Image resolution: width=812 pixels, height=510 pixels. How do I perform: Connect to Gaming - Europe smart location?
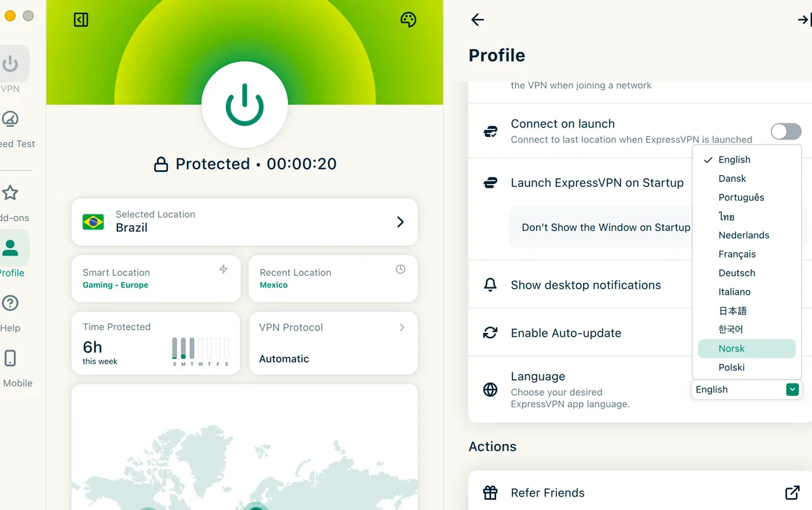(115, 285)
